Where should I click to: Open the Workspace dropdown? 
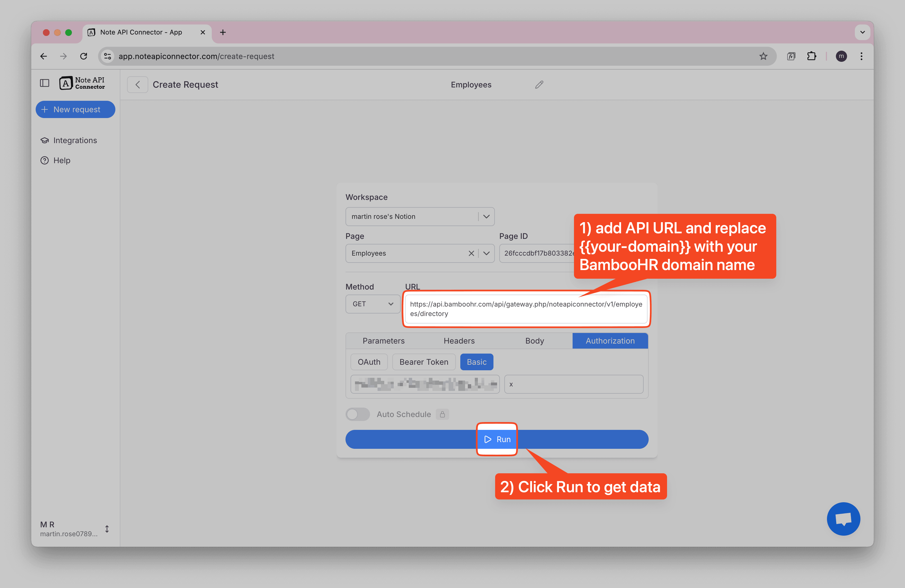[x=420, y=217]
